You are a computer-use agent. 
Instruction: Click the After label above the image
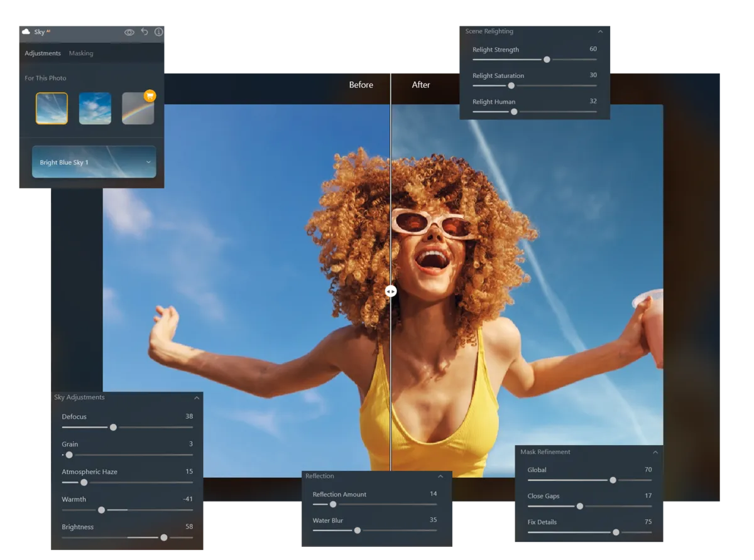point(420,85)
